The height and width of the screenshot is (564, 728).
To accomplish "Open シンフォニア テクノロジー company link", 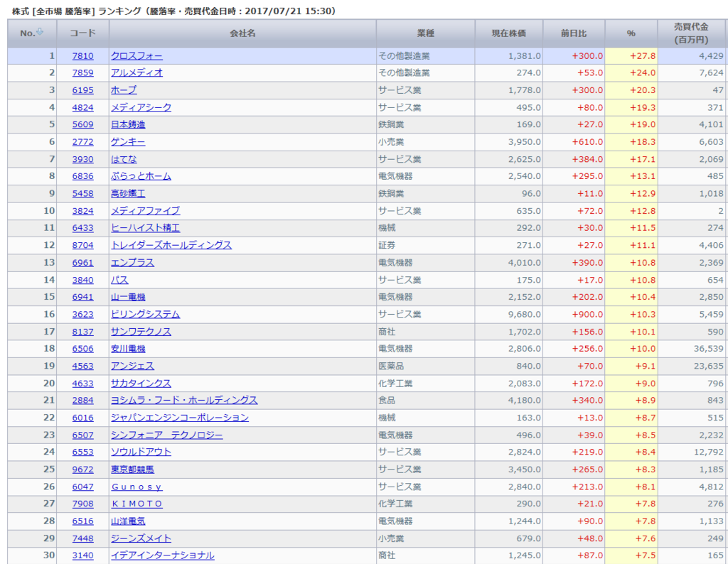I will pyautogui.click(x=166, y=435).
